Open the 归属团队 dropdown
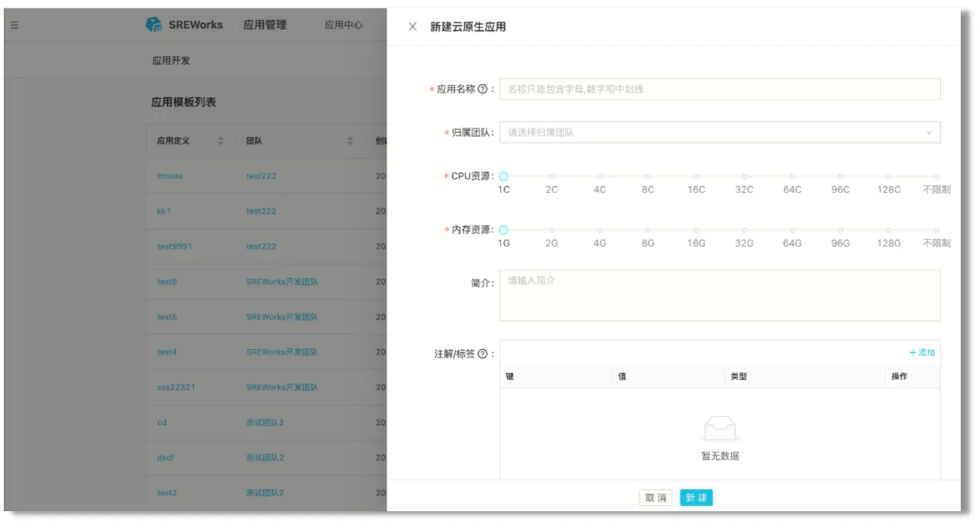 (x=720, y=132)
